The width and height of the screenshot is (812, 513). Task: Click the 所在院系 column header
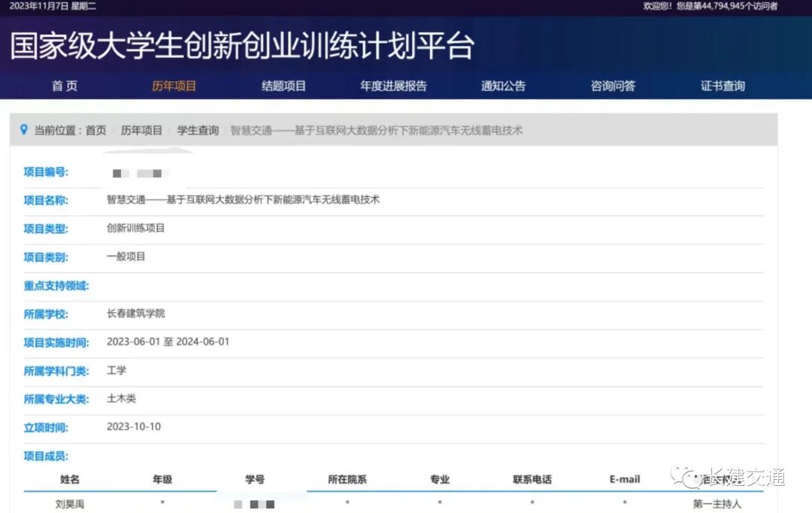click(347, 479)
